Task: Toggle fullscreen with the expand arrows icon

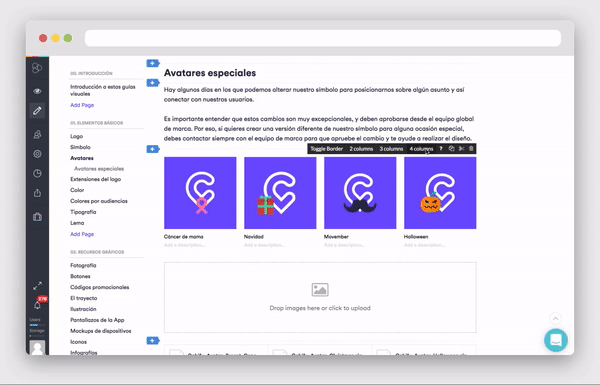Action: point(38,285)
